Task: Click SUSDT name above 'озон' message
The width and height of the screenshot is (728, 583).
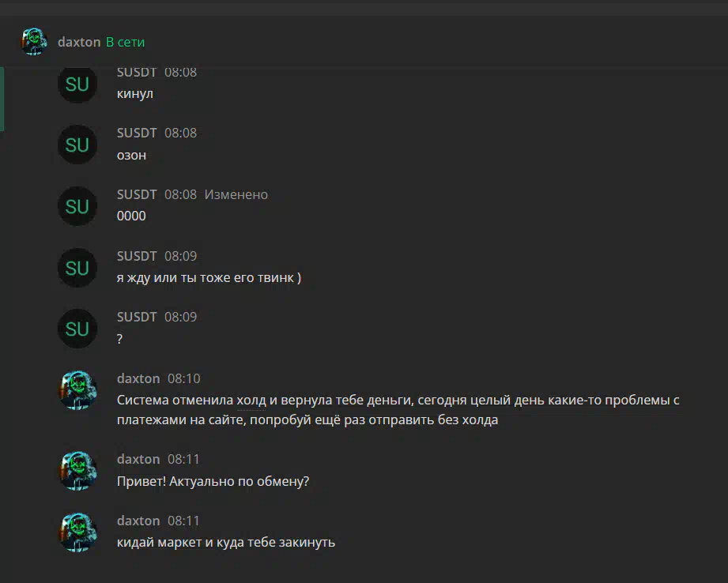Action: click(x=137, y=134)
